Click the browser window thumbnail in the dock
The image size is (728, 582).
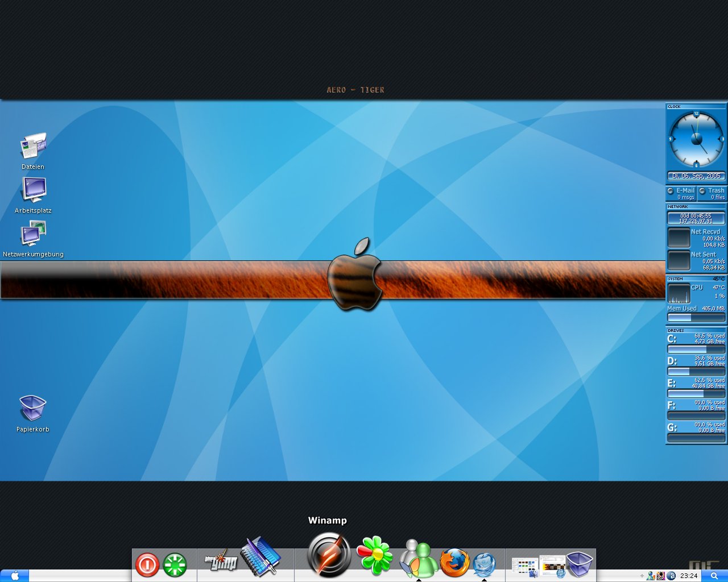[552, 566]
